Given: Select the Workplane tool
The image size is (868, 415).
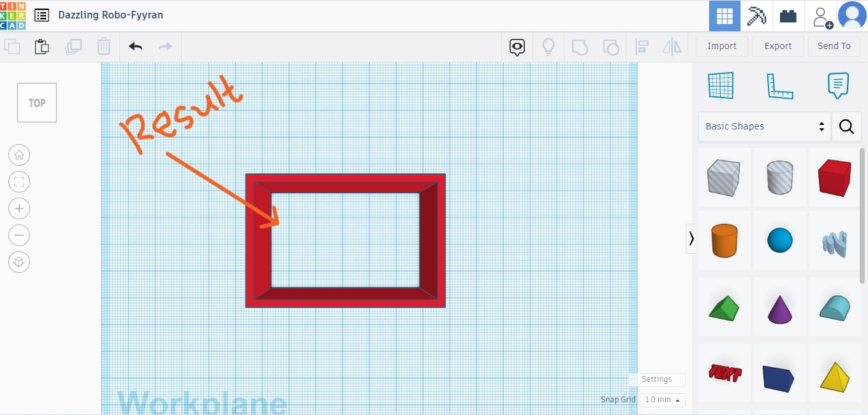Looking at the screenshot, I should point(721,85).
